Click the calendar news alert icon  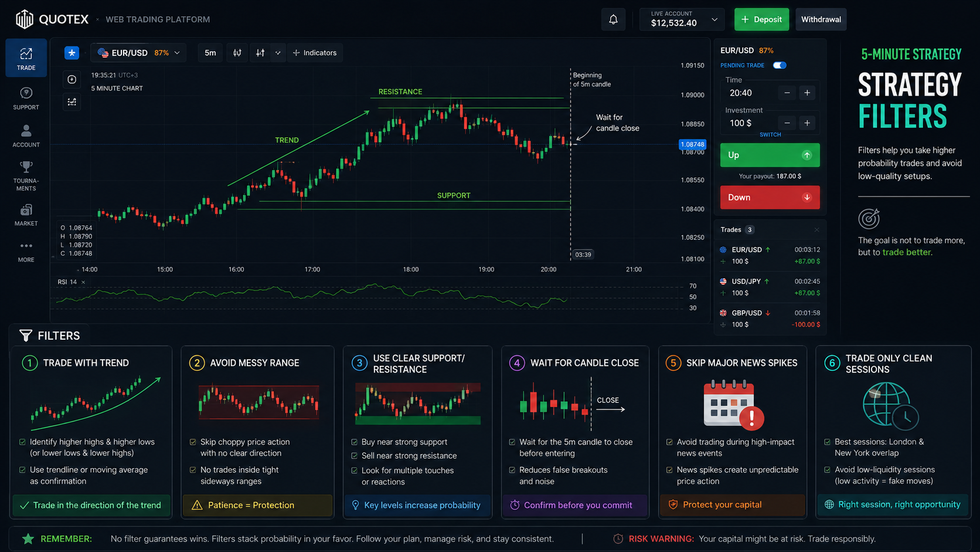point(733,404)
